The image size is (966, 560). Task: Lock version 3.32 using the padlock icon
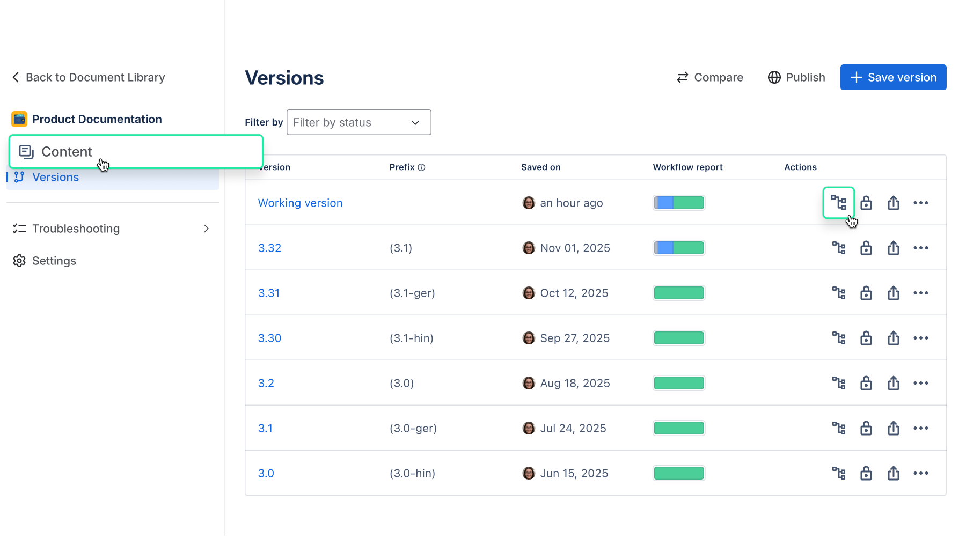pos(866,248)
